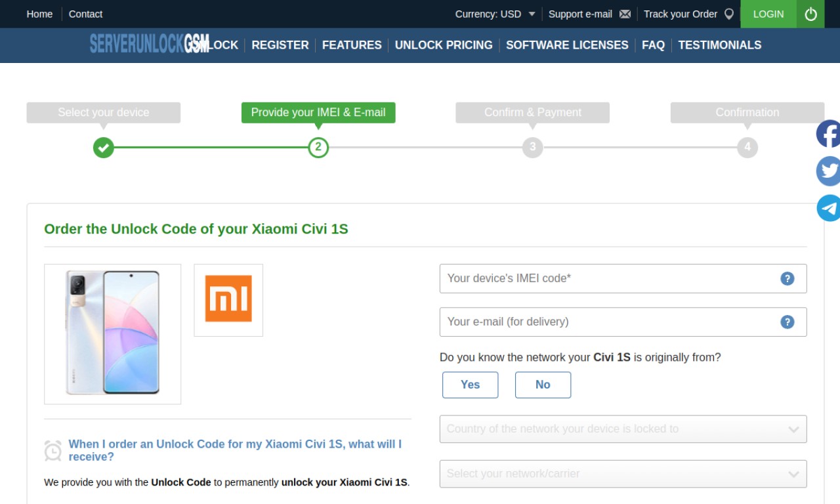The width and height of the screenshot is (840, 504).
Task: Open the FEATURES menu item
Action: click(x=352, y=45)
